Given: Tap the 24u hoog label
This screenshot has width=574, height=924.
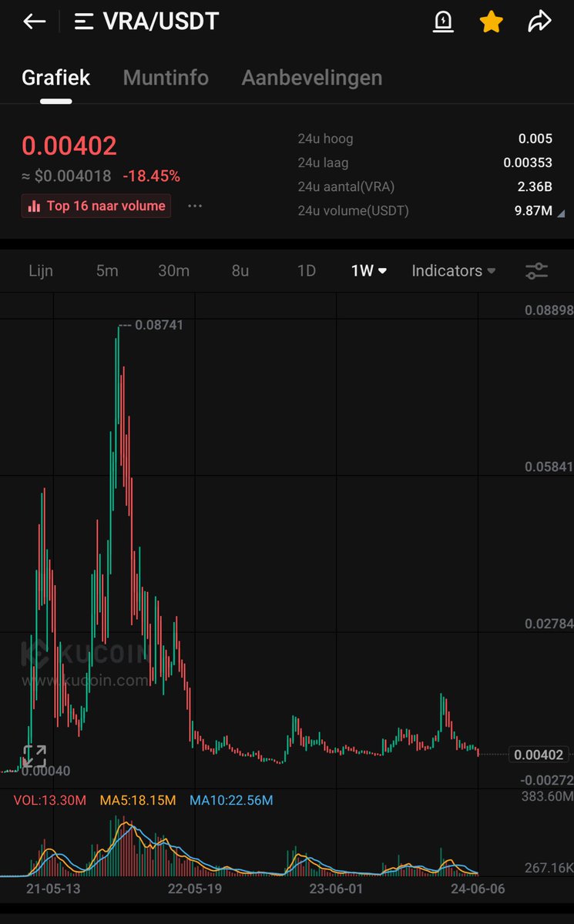Looking at the screenshot, I should coord(325,139).
